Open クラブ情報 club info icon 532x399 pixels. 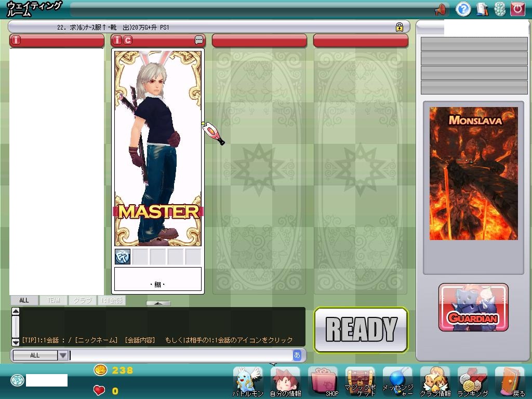435,381
